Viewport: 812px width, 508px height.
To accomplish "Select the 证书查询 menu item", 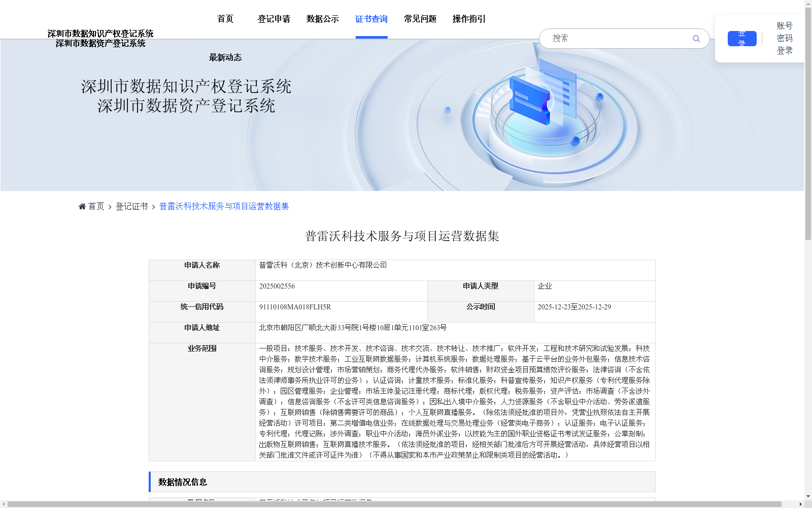I will (371, 19).
